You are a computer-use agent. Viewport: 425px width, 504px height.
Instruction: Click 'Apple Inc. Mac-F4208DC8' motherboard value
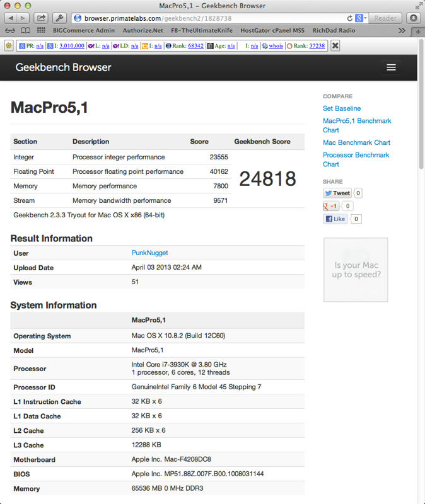[171, 459]
